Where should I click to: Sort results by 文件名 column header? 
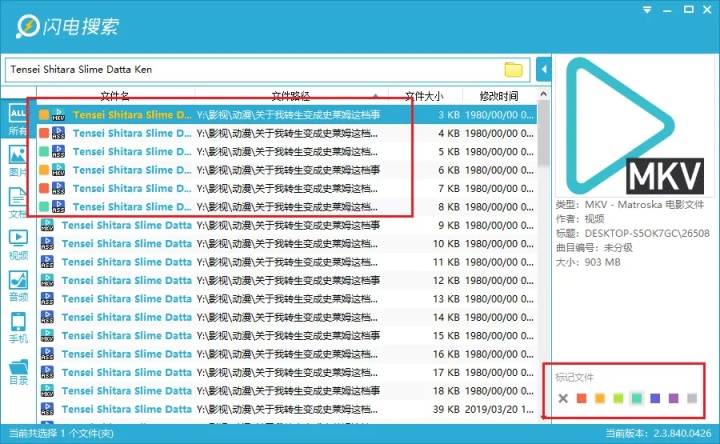click(115, 96)
